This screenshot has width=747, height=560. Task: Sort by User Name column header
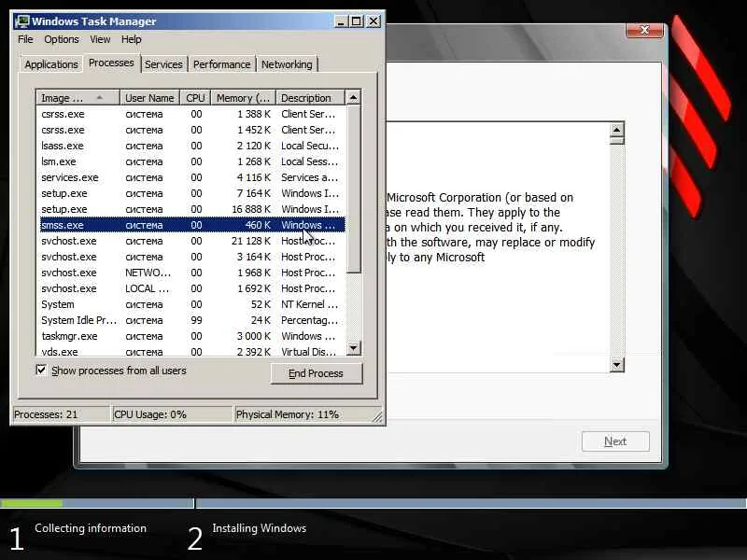click(x=149, y=98)
